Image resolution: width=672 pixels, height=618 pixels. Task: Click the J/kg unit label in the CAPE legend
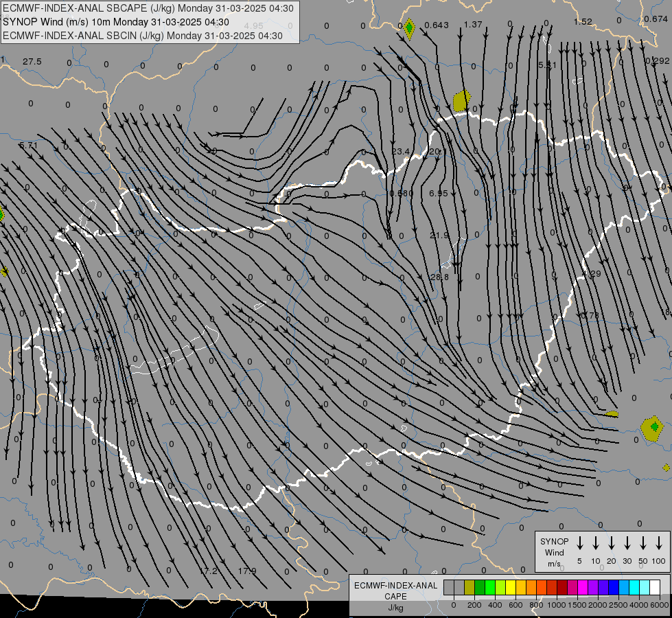(395, 608)
